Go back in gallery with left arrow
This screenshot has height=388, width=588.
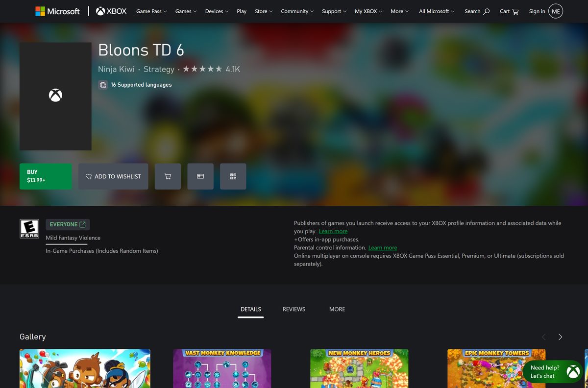543,337
